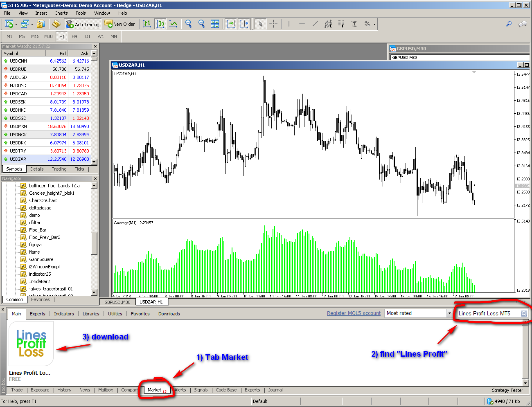Select the Fibonacci retracement tool
This screenshot has height=407, width=532.
(341, 24)
